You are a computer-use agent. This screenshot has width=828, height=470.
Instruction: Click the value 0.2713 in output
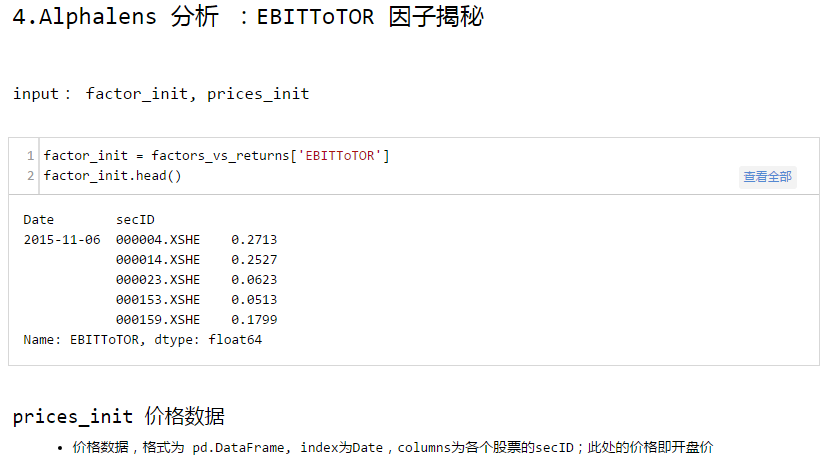[254, 240]
